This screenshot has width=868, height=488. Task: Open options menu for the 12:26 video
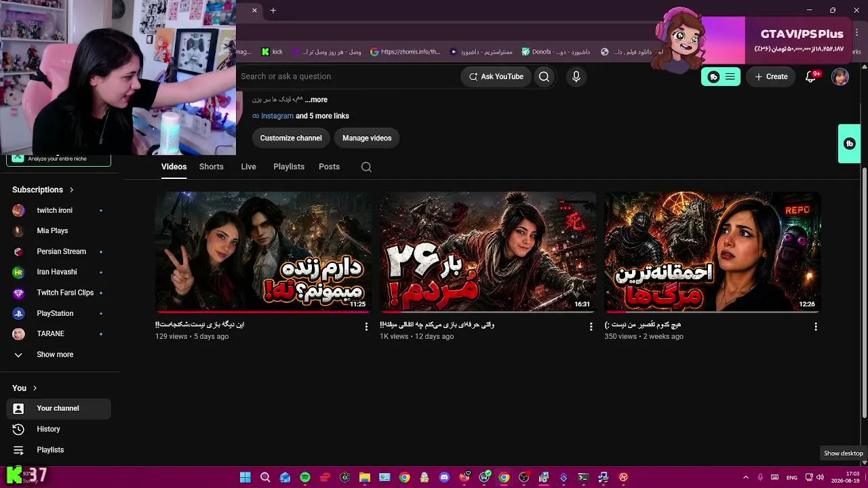pos(815,327)
